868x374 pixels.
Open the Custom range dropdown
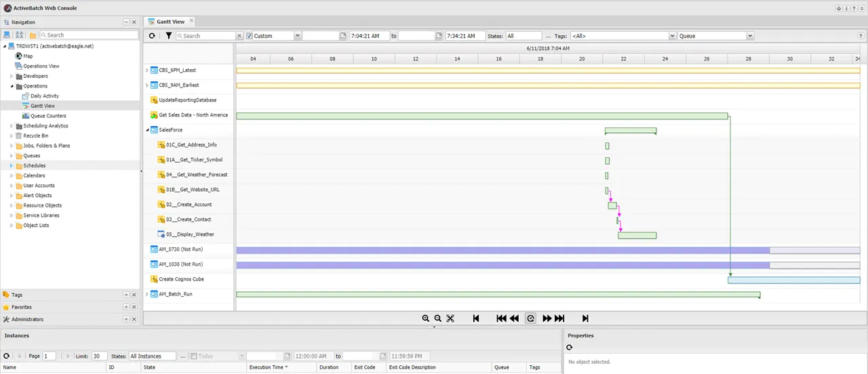coord(298,36)
